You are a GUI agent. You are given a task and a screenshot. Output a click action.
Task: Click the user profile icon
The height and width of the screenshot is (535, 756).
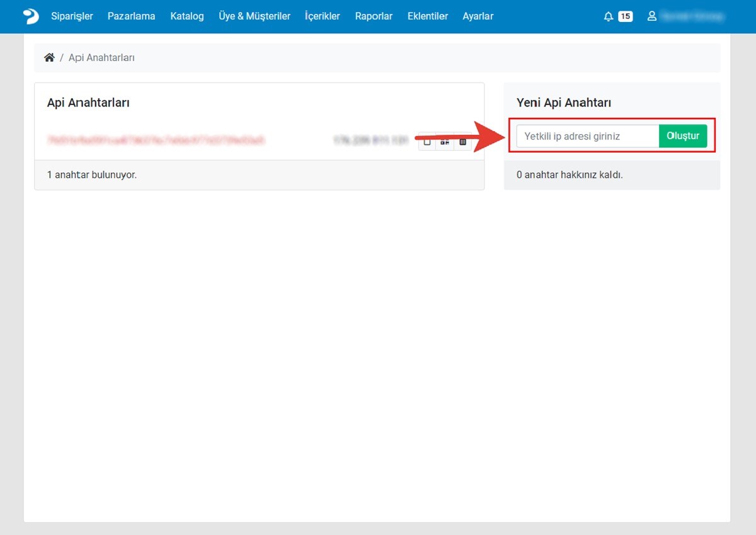(x=652, y=16)
